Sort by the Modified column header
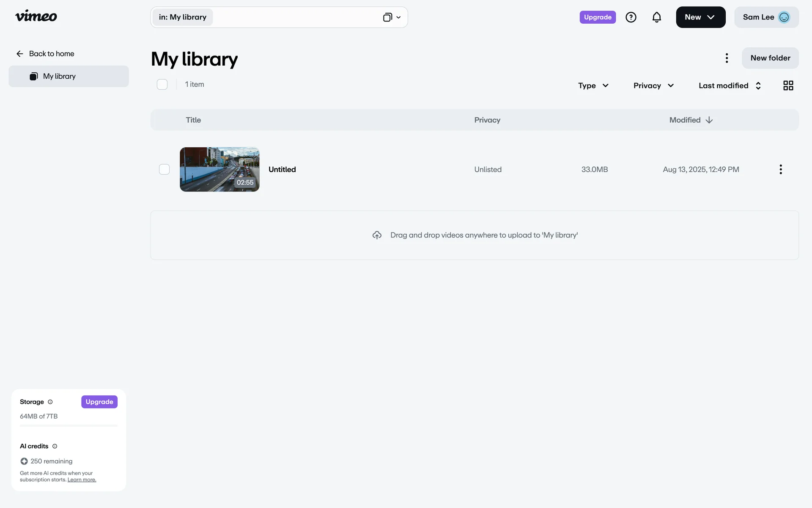The image size is (812, 508). point(691,120)
